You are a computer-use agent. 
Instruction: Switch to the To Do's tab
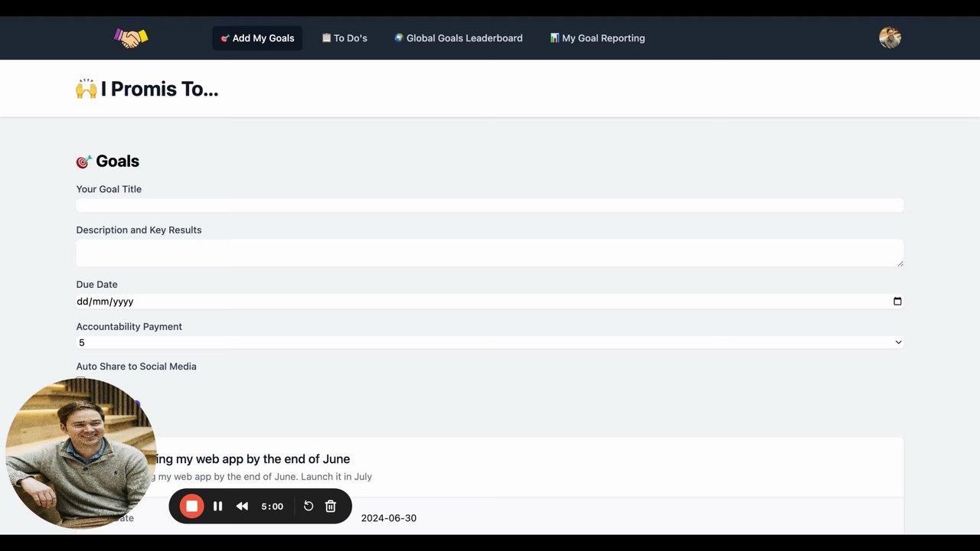[345, 38]
